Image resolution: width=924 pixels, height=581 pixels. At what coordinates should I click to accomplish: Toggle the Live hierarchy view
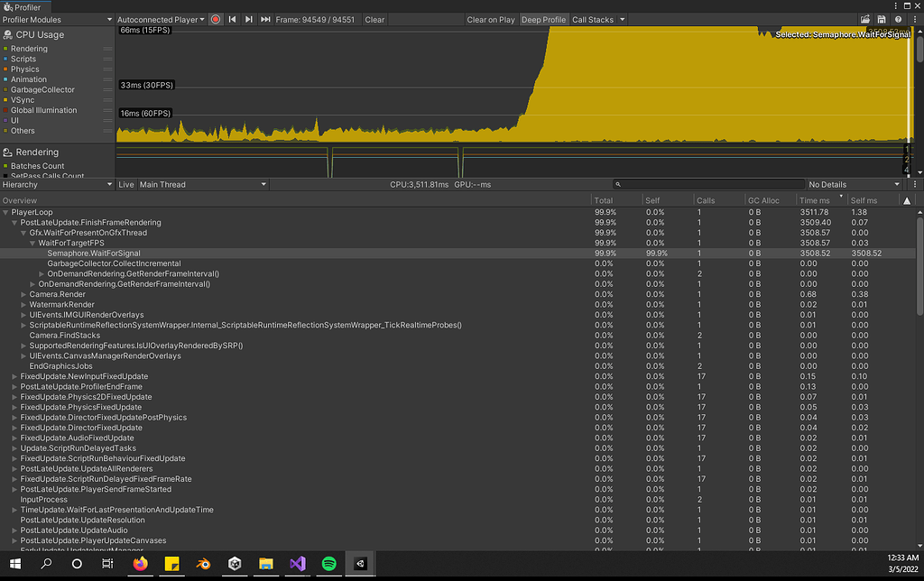coord(125,184)
